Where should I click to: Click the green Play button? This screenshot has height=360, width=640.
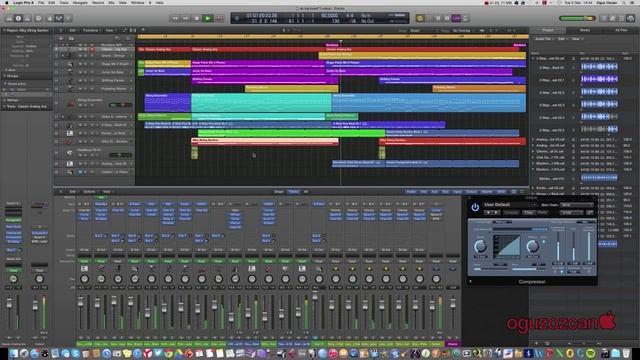[x=208, y=18]
